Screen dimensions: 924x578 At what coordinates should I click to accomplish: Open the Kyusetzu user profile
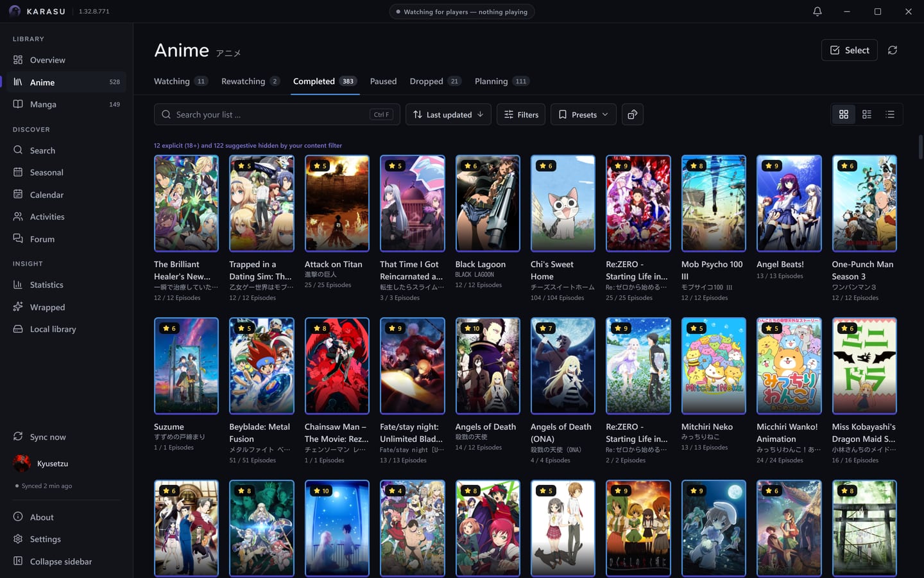point(66,463)
